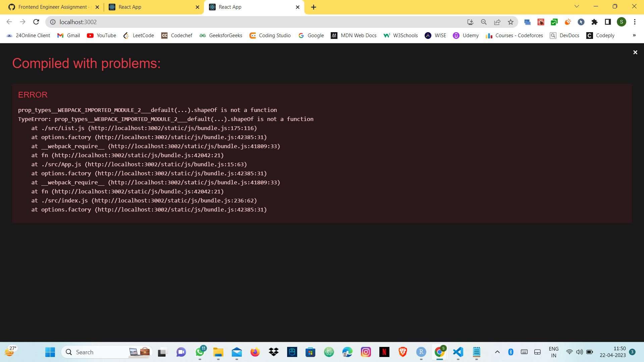Open the tab search dropdown
The image size is (644, 362).
pyautogui.click(x=576, y=6)
